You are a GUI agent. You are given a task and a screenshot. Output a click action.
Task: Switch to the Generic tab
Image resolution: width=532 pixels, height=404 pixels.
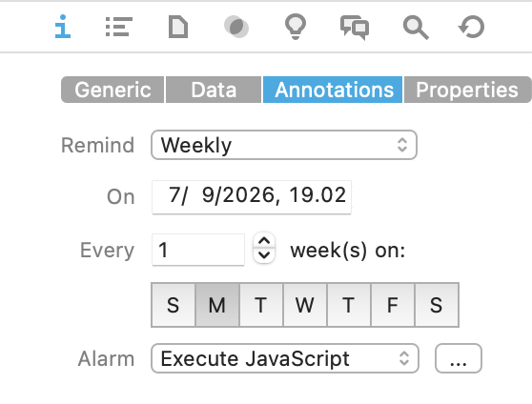(x=113, y=90)
